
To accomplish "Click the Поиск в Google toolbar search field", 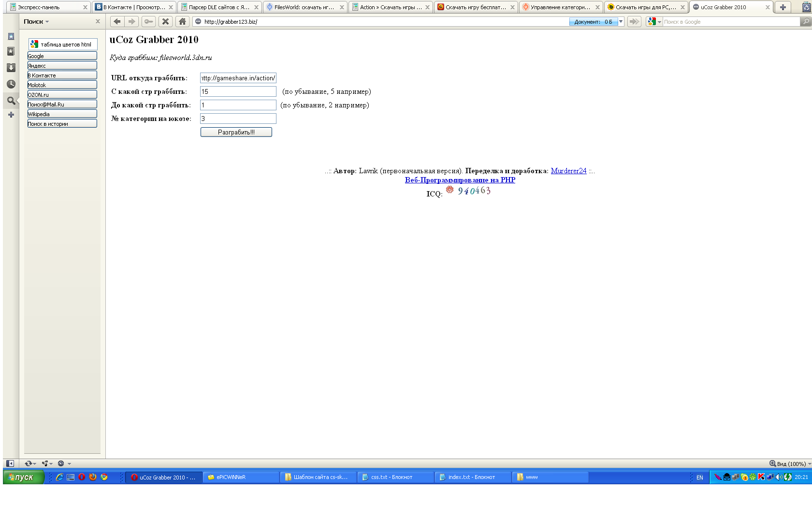I will (731, 22).
